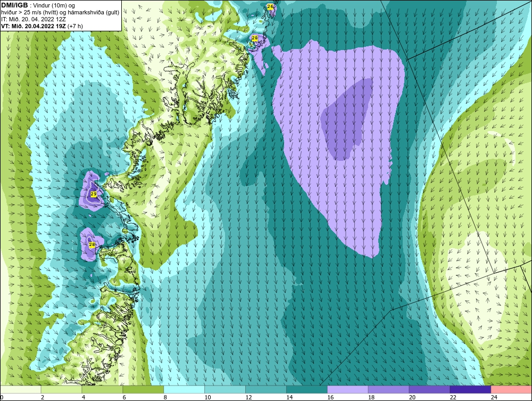Click the '(+7 h)' forecast offset text
Image resolution: width=532 pixels, height=401 pixels.
pyautogui.click(x=76, y=26)
